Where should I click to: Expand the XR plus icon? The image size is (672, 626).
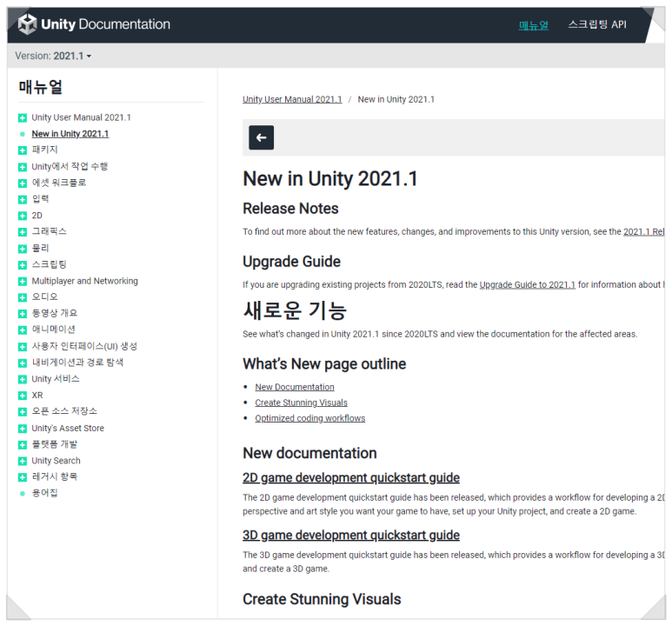coord(23,396)
